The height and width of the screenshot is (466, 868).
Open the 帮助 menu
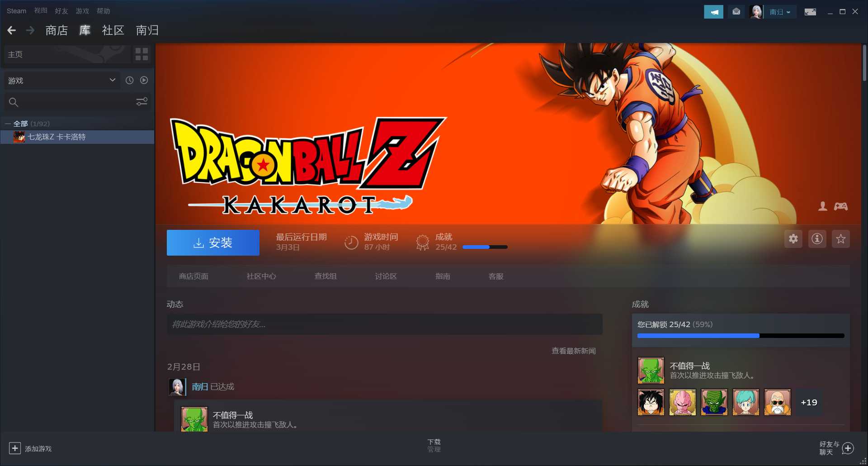(103, 11)
